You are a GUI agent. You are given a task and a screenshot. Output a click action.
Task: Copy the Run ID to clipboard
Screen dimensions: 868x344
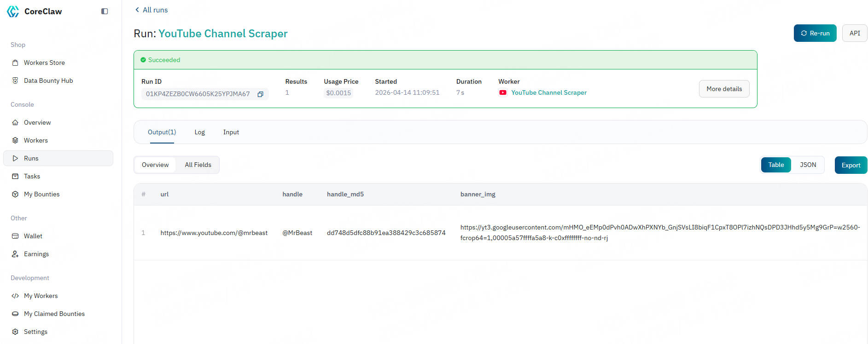(x=260, y=94)
